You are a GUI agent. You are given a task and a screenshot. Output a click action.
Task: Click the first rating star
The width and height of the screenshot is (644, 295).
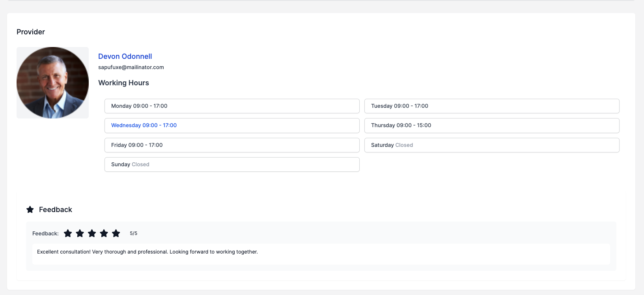coord(68,233)
